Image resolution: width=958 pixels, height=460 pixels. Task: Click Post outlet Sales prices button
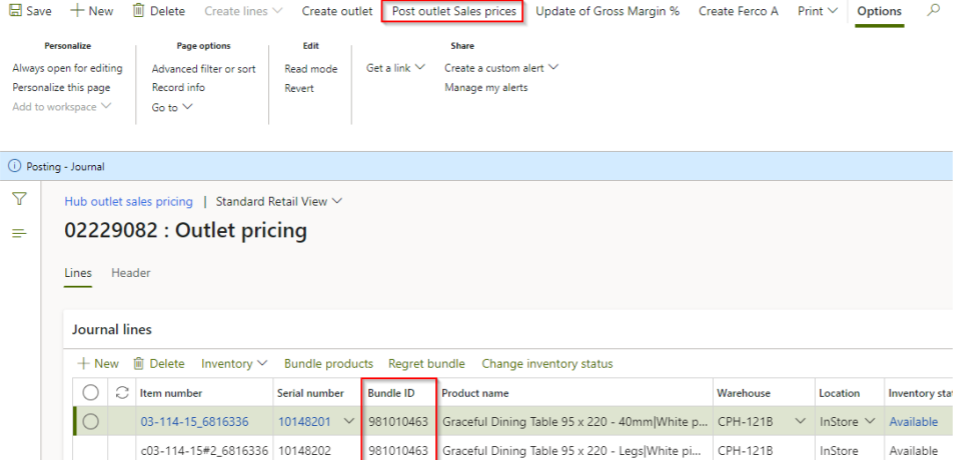pyautogui.click(x=454, y=11)
